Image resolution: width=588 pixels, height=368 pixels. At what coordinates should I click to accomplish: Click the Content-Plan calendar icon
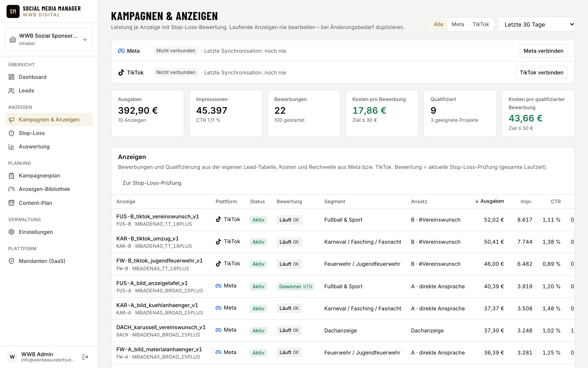pyautogui.click(x=11, y=203)
